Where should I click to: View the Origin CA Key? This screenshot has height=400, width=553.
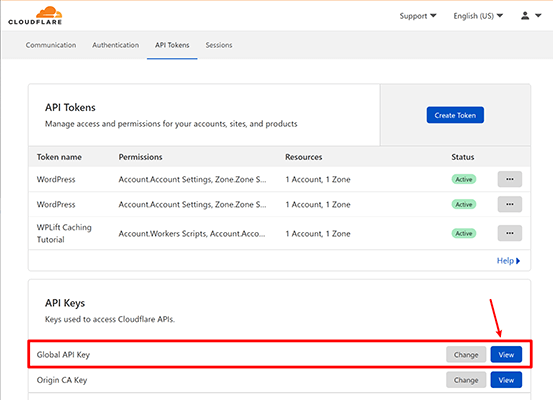[x=506, y=380]
